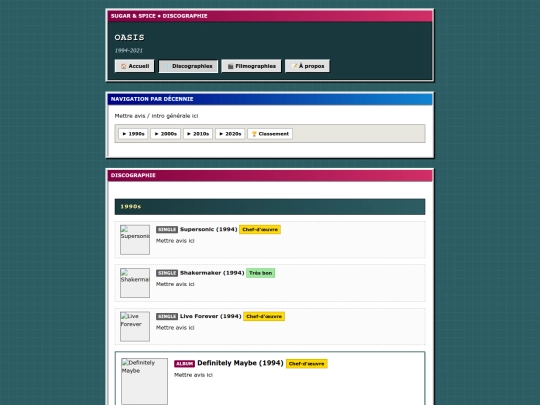Click the Definitely Maybe album cover

click(x=145, y=381)
